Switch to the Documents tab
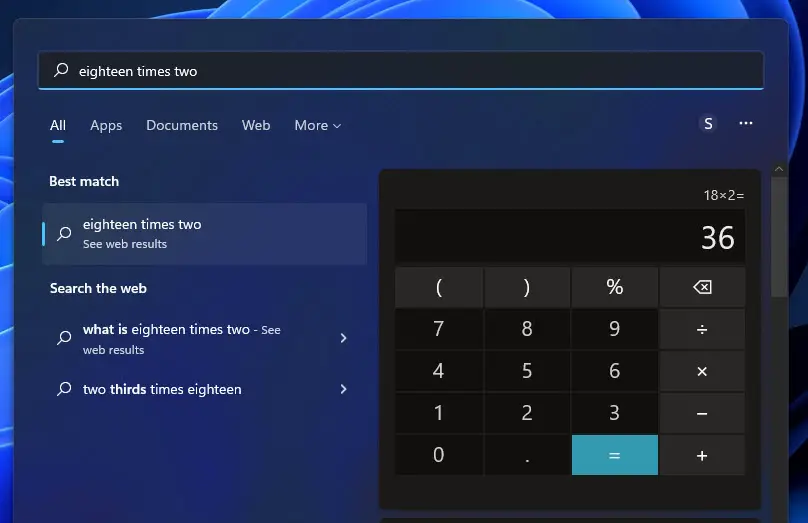Image resolution: width=808 pixels, height=523 pixels. [x=182, y=125]
